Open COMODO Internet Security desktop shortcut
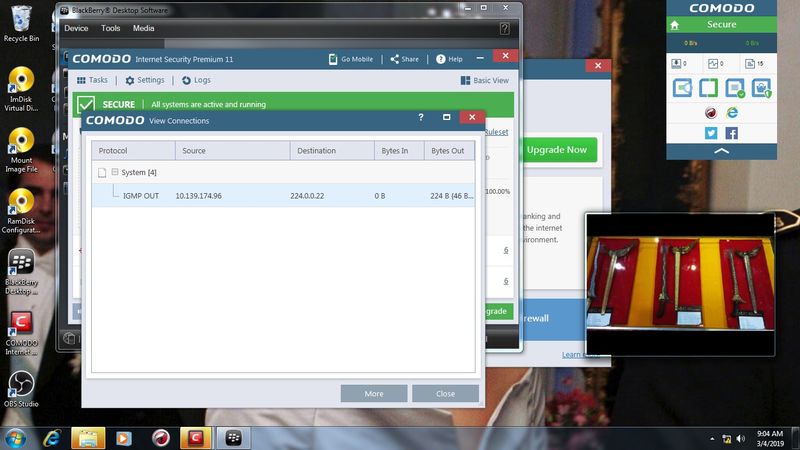 click(21, 333)
